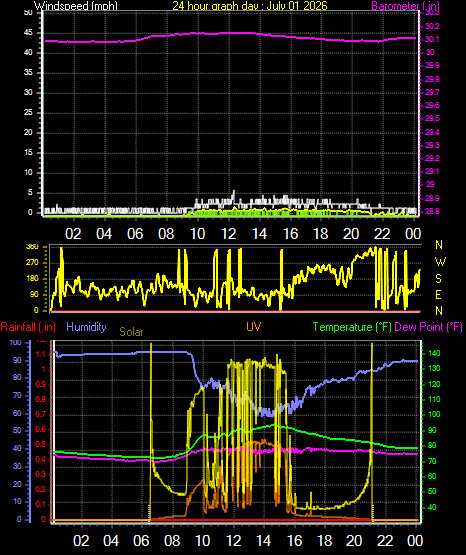This screenshot has width=466, height=555.
Task: Click hour '20' under the bottom graph
Action: [354, 540]
